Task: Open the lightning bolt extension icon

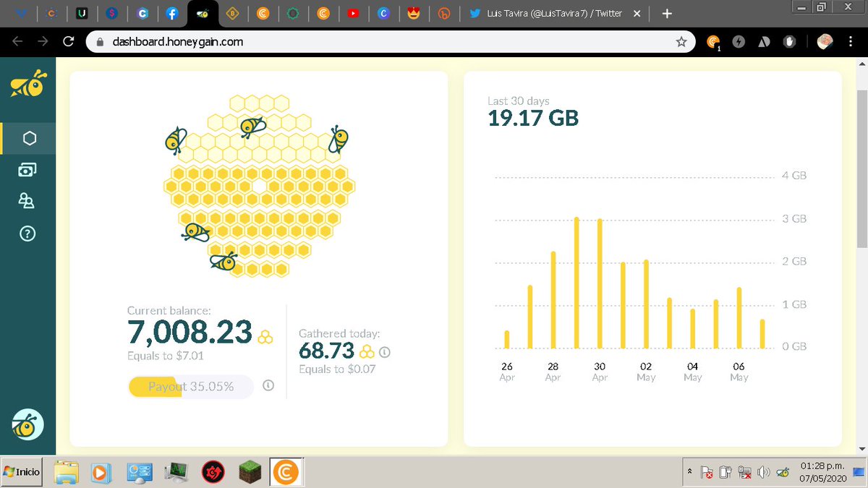Action: pyautogui.click(x=739, y=42)
